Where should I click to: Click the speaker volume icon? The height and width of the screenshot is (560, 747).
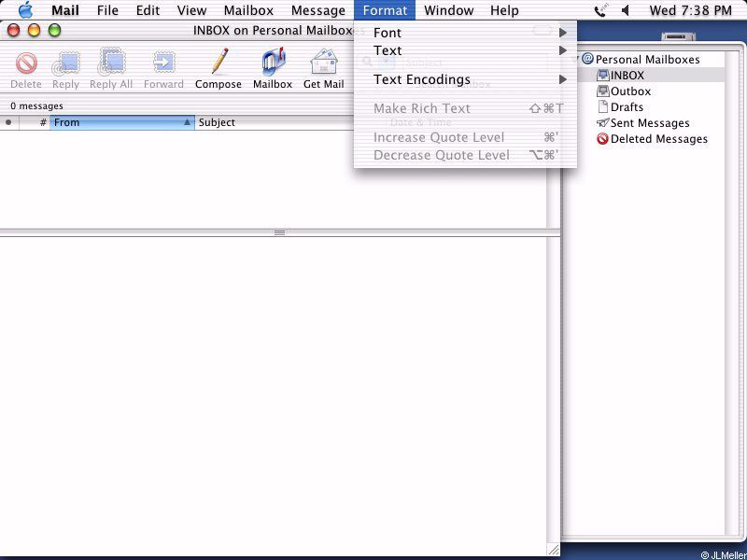tap(626, 10)
